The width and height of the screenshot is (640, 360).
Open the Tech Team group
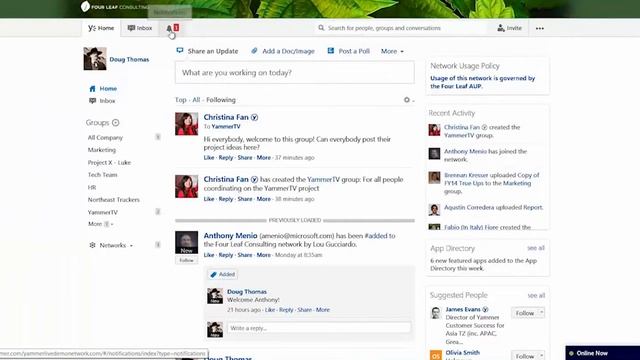tap(102, 175)
